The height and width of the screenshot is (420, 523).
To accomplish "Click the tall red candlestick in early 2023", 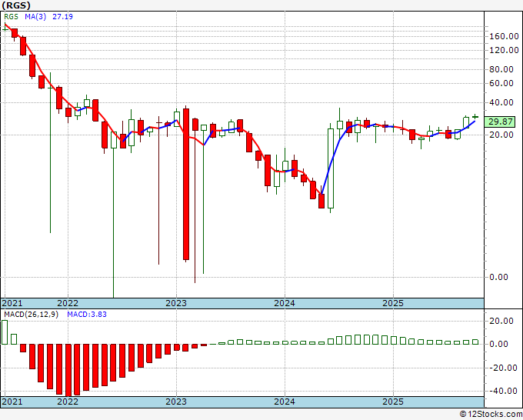I will tap(186, 184).
